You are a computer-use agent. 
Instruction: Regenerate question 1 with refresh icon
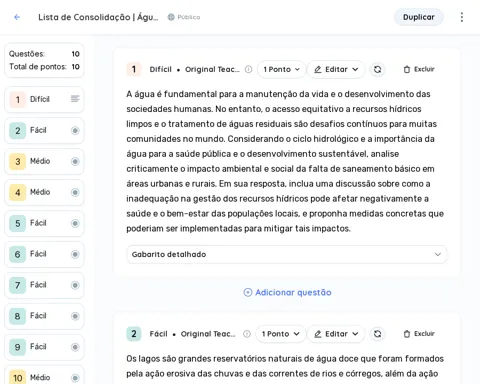[x=377, y=69]
